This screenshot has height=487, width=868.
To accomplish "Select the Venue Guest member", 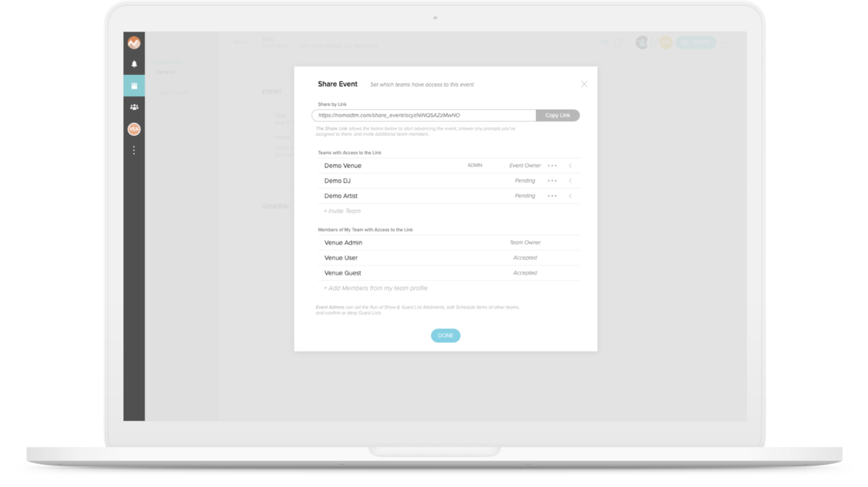I will (x=342, y=273).
